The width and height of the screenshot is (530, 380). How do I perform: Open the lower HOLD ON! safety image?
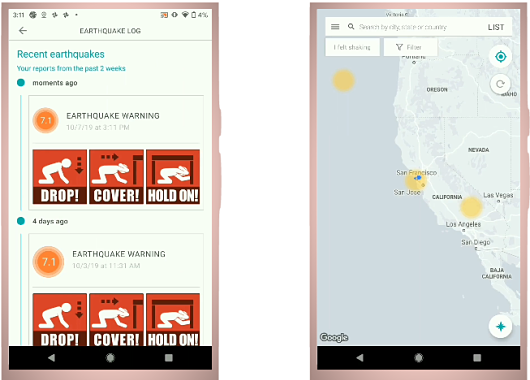point(173,320)
